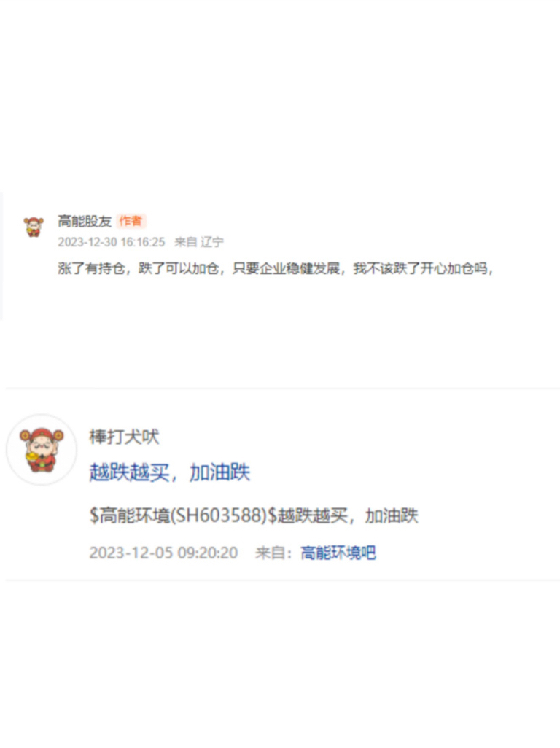The width and height of the screenshot is (560, 748).
Task: Go to the 高能环境吧 forum link
Action: coord(338,553)
